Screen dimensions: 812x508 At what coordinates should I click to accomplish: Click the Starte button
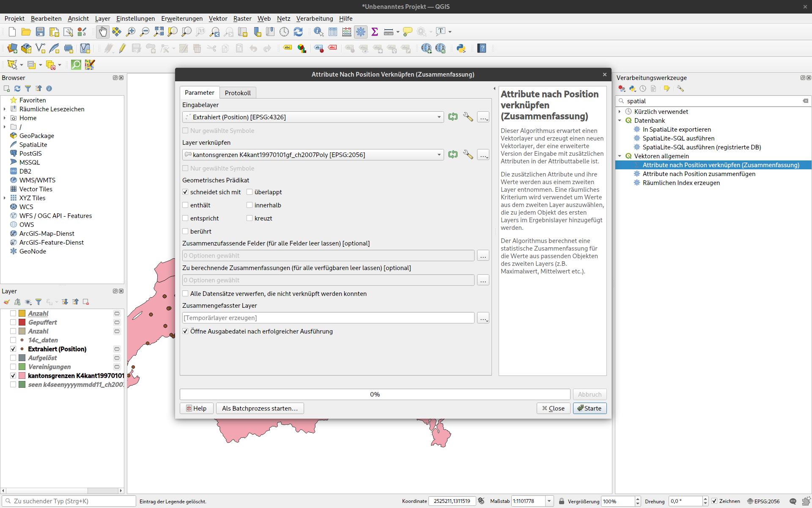(590, 408)
